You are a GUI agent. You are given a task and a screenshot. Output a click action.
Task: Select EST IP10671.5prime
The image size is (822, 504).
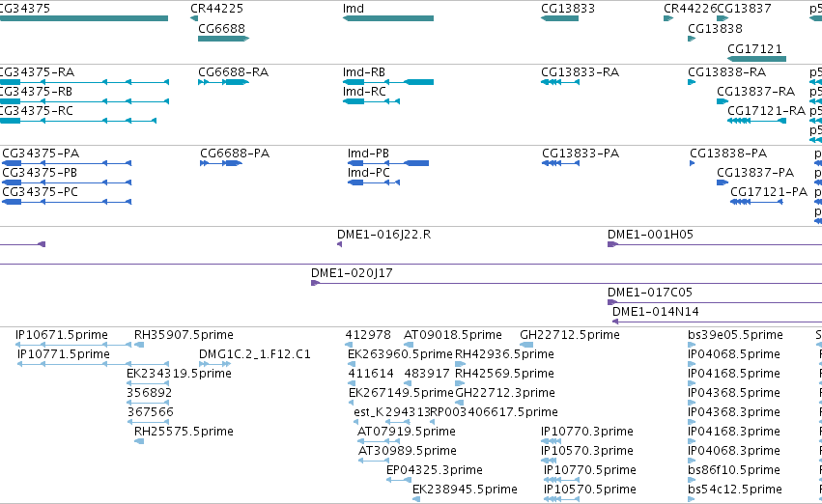click(61, 334)
